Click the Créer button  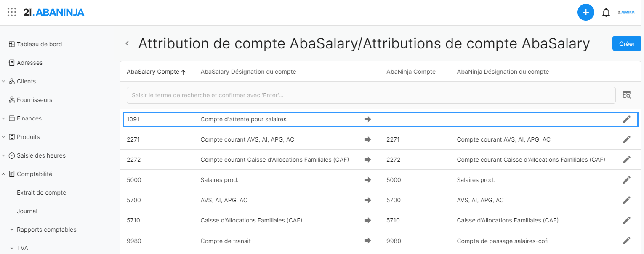click(x=627, y=44)
